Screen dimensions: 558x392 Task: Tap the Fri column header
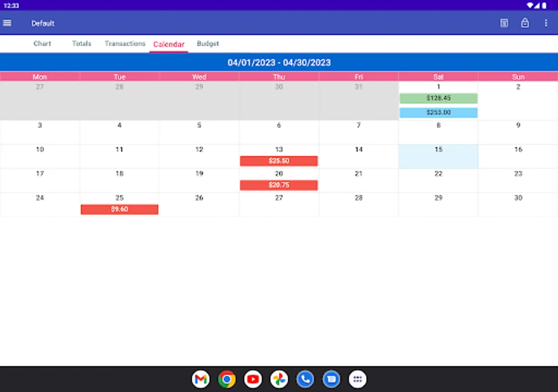(x=359, y=77)
